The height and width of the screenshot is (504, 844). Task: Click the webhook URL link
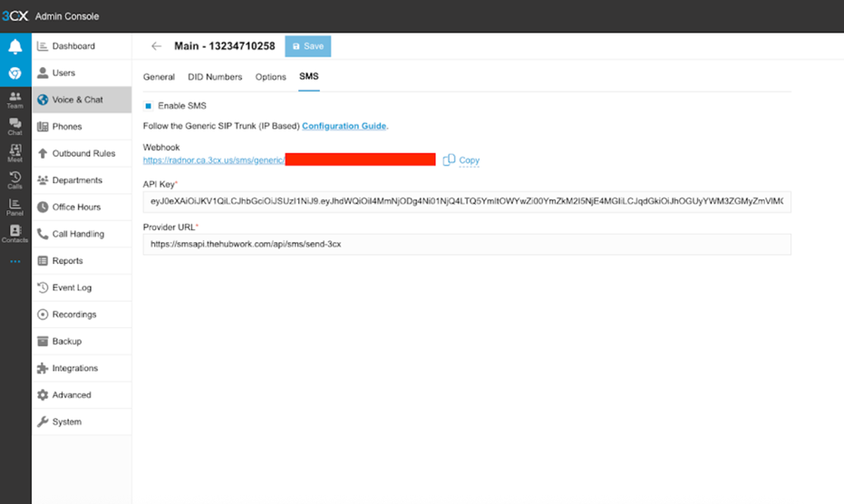[x=214, y=160]
